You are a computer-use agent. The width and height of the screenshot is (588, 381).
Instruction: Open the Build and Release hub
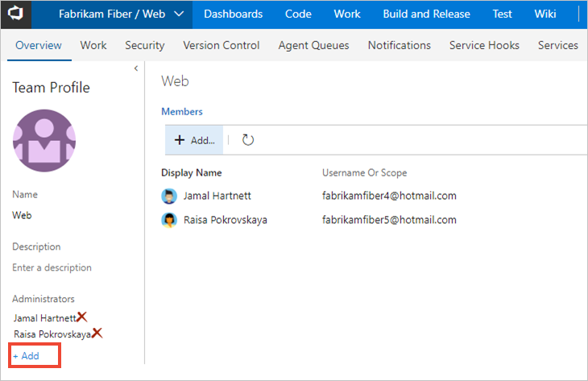click(426, 14)
